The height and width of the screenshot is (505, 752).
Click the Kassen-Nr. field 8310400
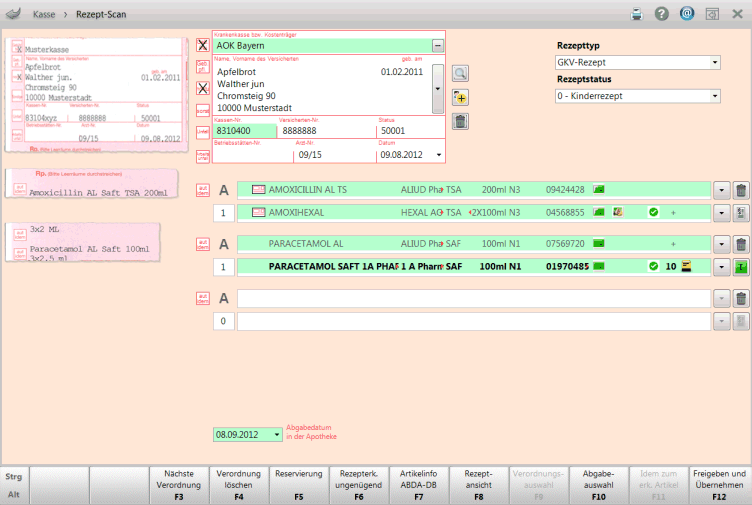coord(245,131)
